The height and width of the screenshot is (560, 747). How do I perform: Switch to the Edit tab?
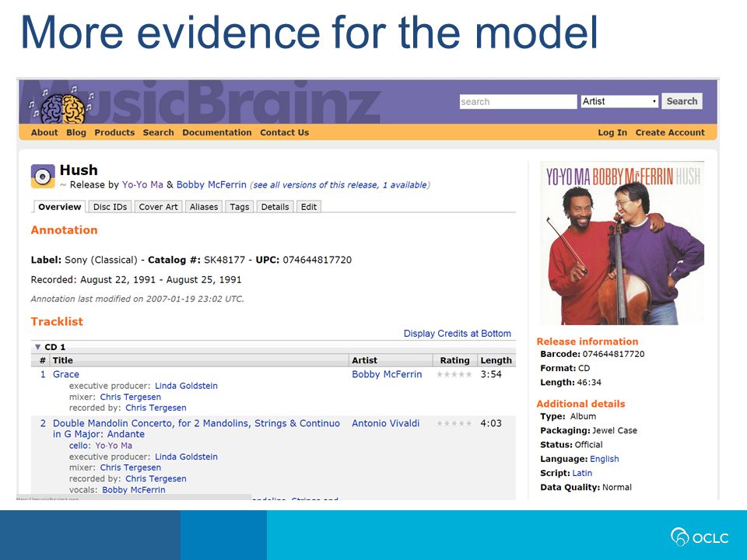pyautogui.click(x=309, y=207)
